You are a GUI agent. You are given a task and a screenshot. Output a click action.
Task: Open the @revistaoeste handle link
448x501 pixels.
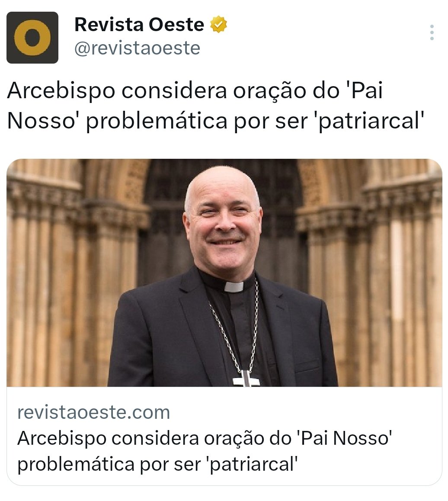coord(138,48)
